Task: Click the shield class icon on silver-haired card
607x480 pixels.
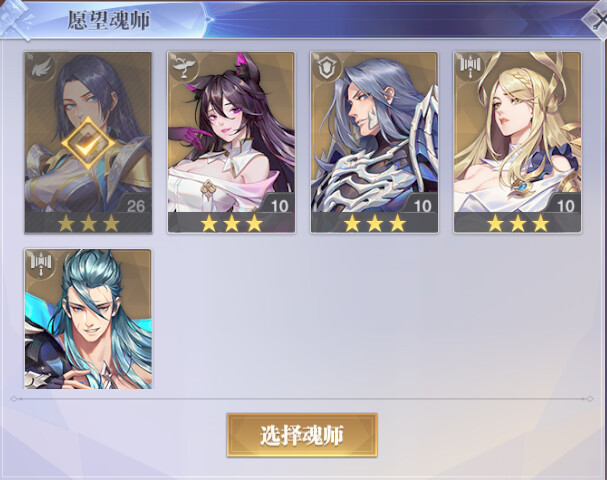Action: [x=327, y=68]
